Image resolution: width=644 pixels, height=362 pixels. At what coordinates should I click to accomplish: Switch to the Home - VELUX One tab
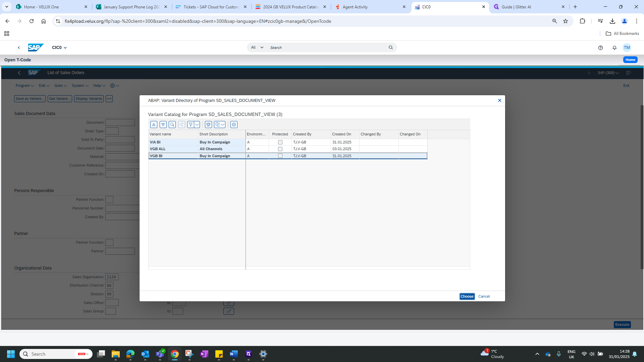click(x=52, y=7)
